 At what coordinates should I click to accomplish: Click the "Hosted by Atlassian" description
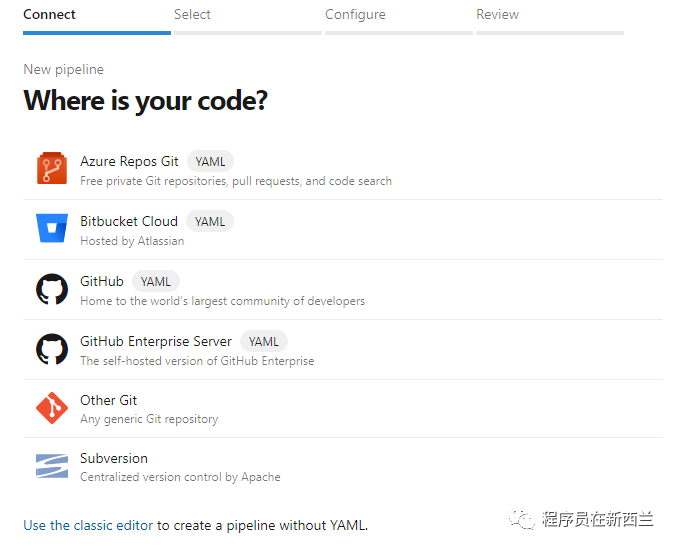132,241
